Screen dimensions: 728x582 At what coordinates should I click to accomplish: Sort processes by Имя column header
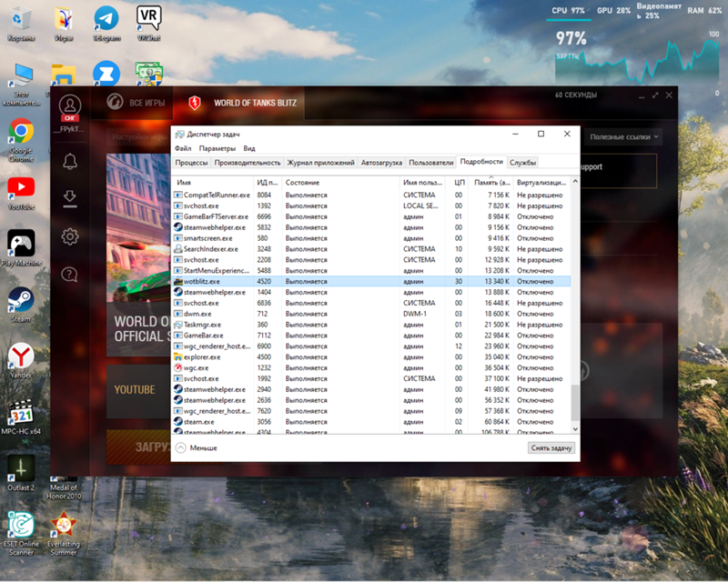tap(213, 183)
